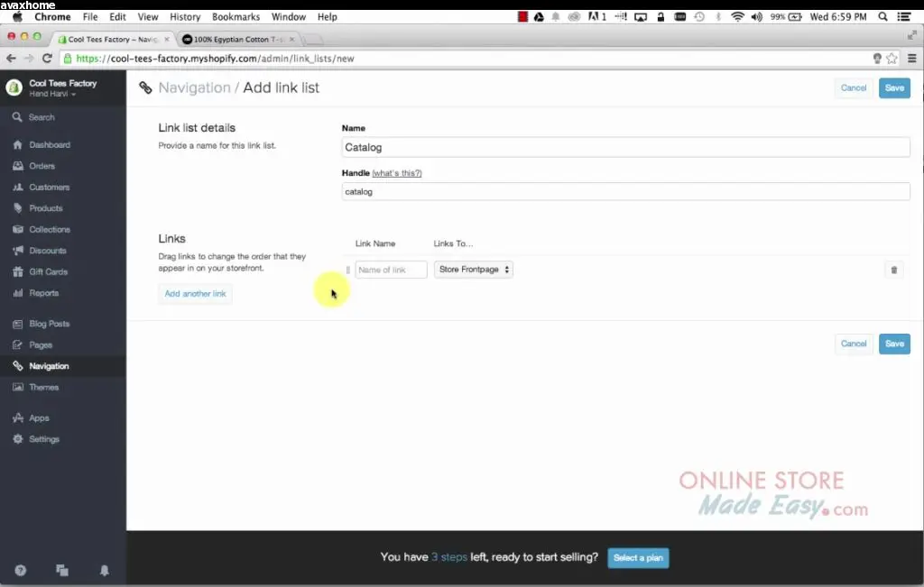Open the Blog Posts icon in sidebar

pyautogui.click(x=18, y=324)
